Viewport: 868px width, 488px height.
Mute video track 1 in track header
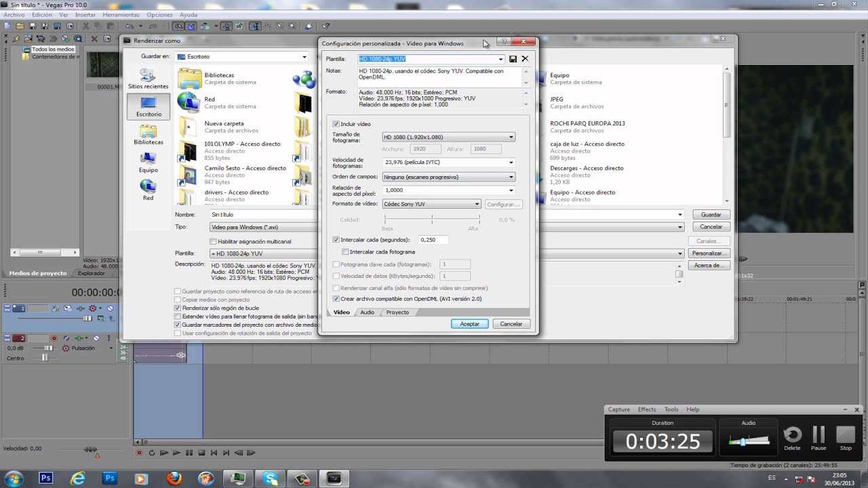(110, 308)
